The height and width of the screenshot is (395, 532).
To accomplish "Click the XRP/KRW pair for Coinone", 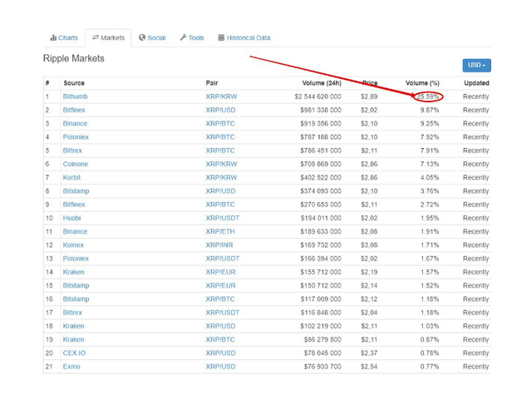I will coord(221,164).
